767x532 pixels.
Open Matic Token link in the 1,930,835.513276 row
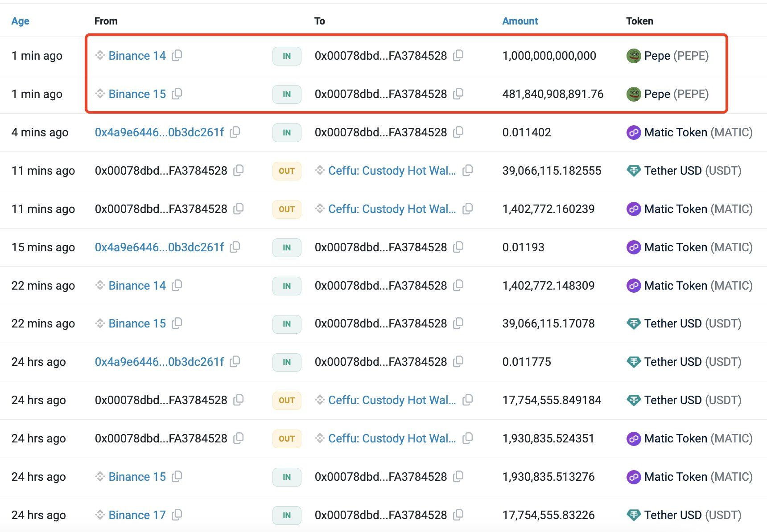698,477
